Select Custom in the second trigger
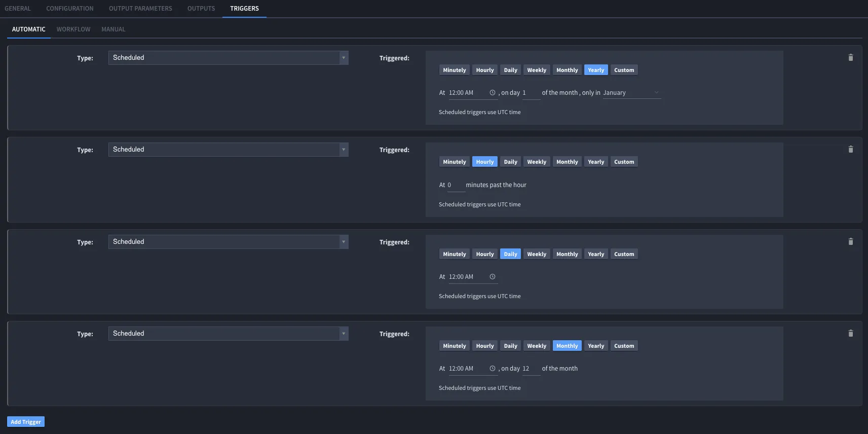Image resolution: width=868 pixels, height=434 pixels. pos(624,162)
